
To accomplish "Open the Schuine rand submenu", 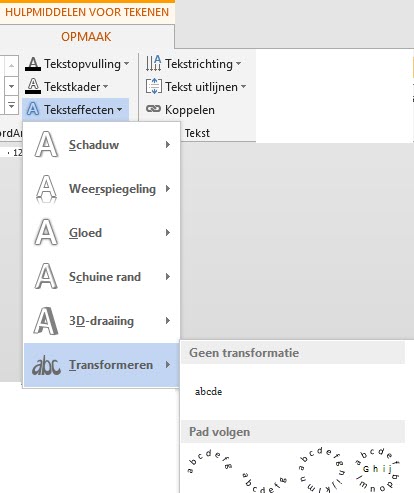I will [x=102, y=277].
